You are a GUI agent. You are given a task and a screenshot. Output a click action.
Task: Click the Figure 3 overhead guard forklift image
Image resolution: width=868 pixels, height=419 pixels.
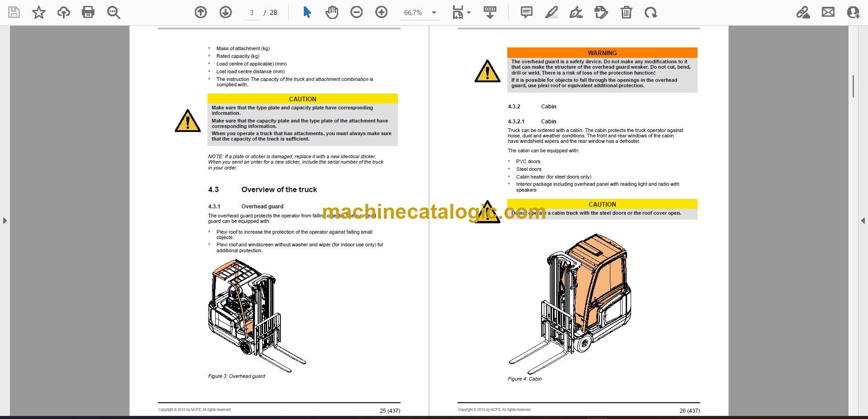(x=257, y=315)
